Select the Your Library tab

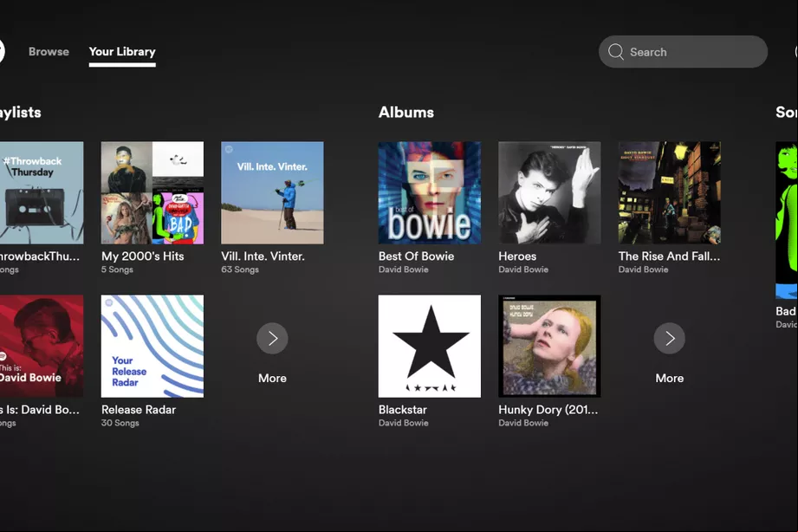(x=122, y=51)
